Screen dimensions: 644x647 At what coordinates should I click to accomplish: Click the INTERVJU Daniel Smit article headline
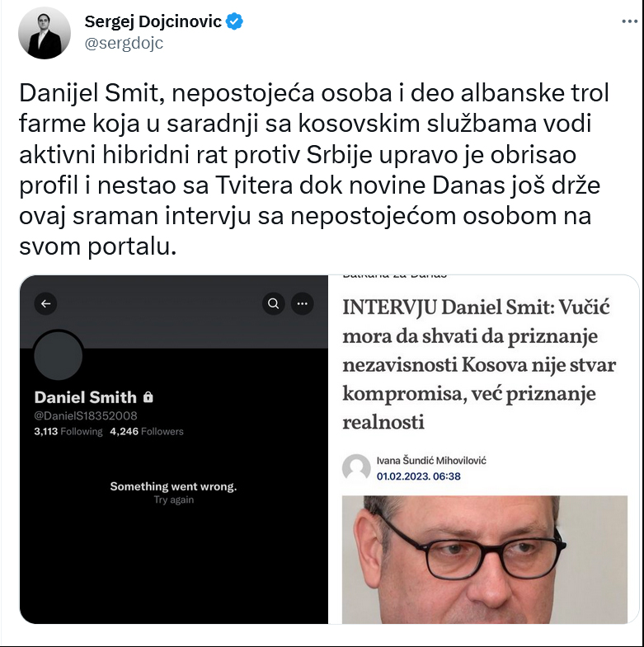point(479,365)
